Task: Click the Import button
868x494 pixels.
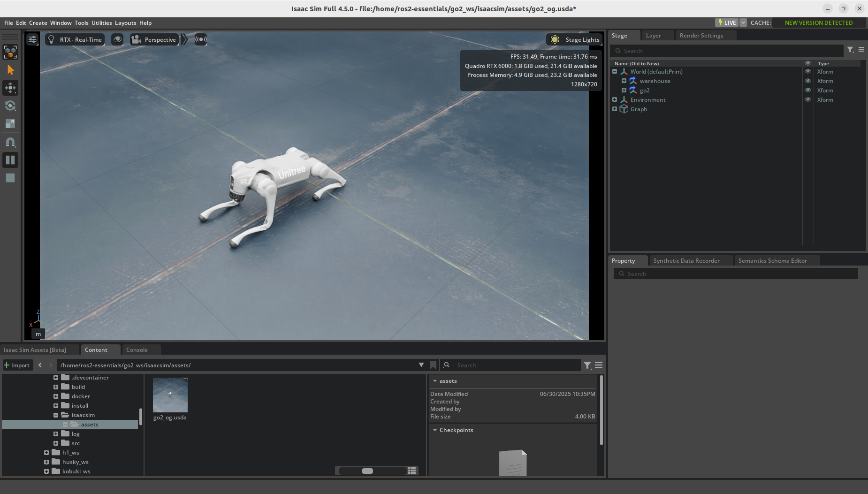Action: coord(17,365)
